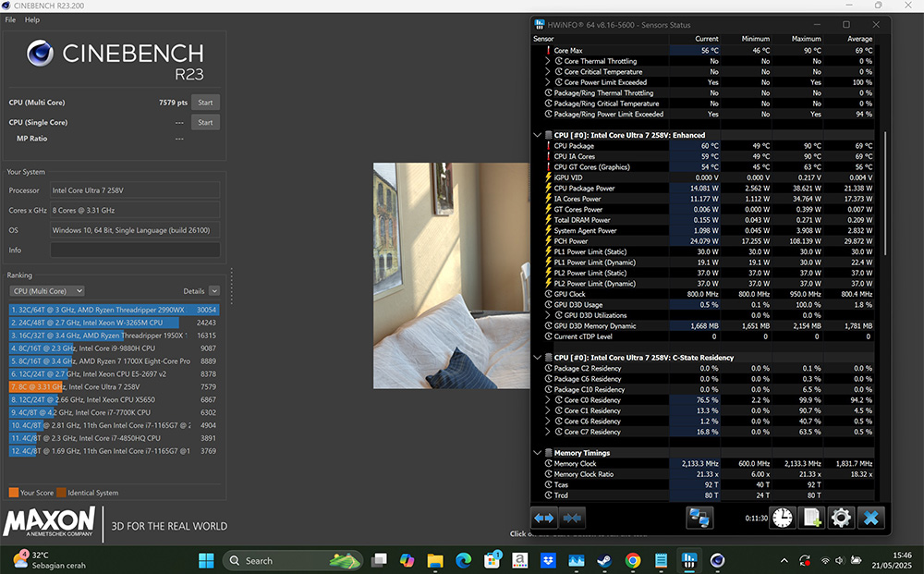
Task: Launch Copilot from taskbar
Action: click(407, 560)
